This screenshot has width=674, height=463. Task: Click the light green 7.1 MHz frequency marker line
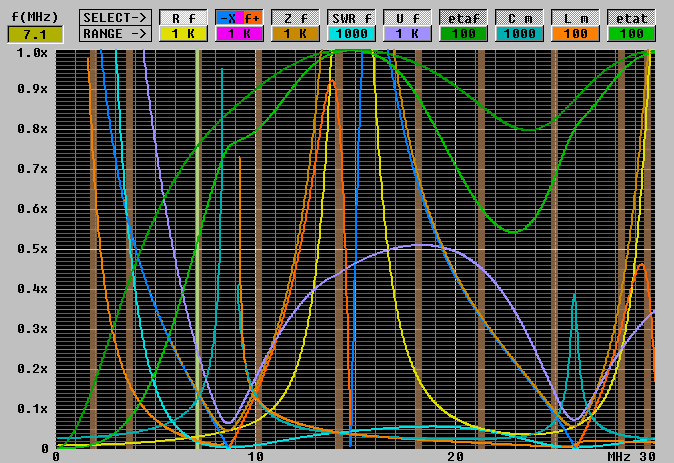pyautogui.click(x=197, y=248)
